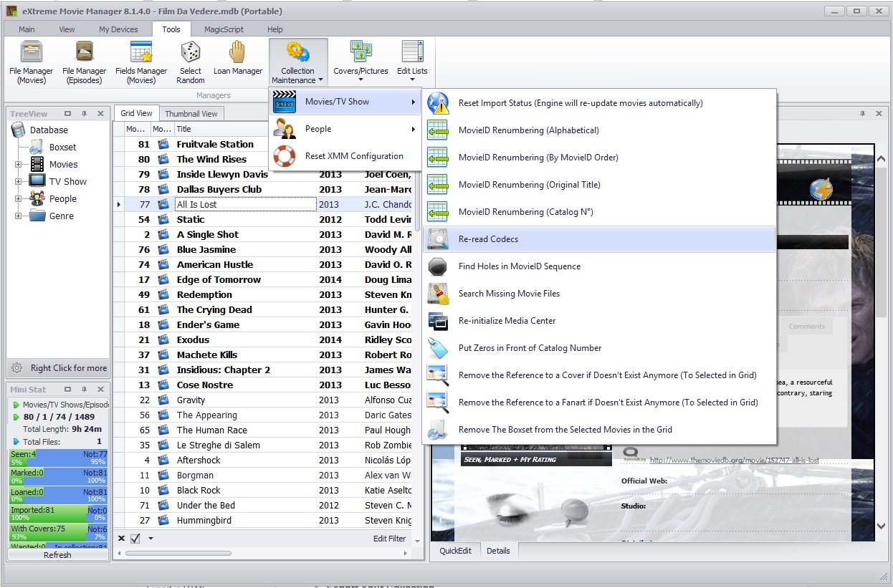The height and width of the screenshot is (588, 893).
Task: Remove the filter with the X icon
Action: click(121, 539)
